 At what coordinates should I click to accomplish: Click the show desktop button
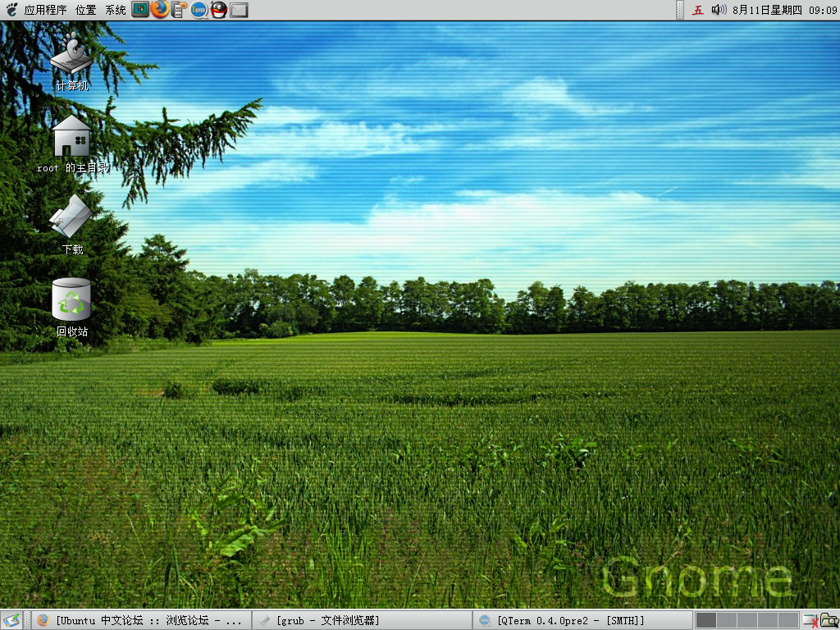coord(11,620)
